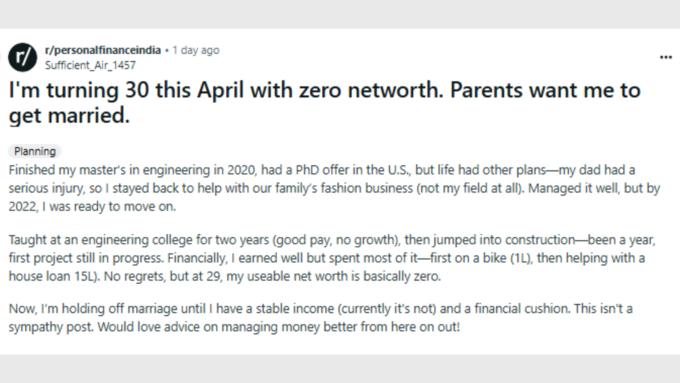Open the post title "I'm turning 30" line

click(324, 90)
